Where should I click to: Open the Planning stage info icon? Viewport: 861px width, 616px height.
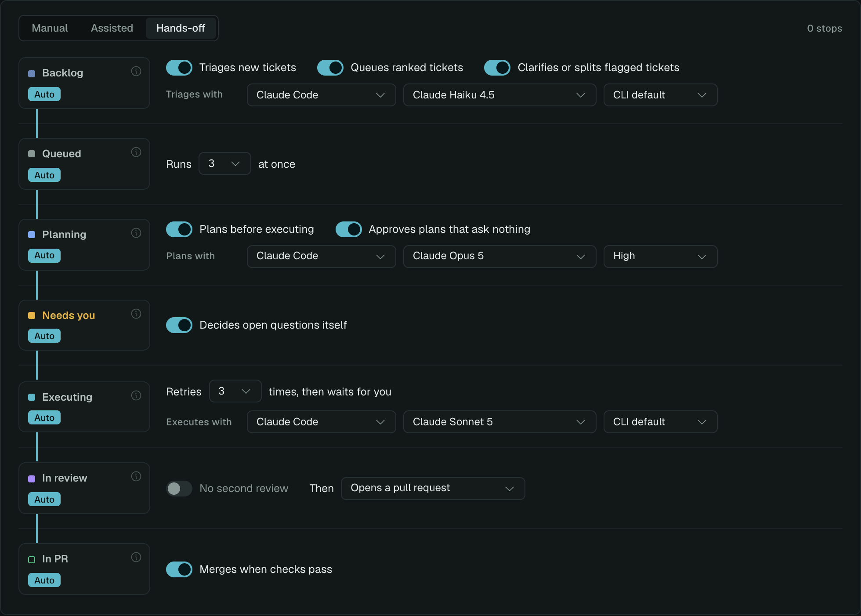pos(136,233)
